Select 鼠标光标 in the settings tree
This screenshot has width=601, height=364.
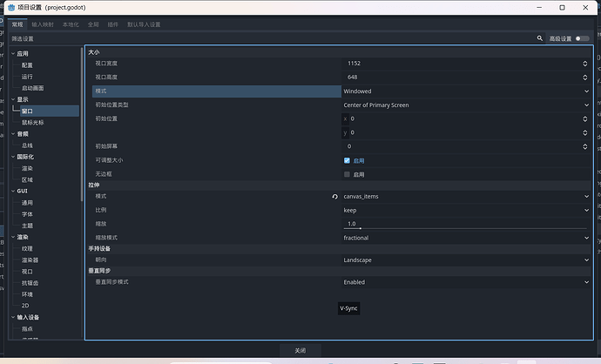coord(32,123)
